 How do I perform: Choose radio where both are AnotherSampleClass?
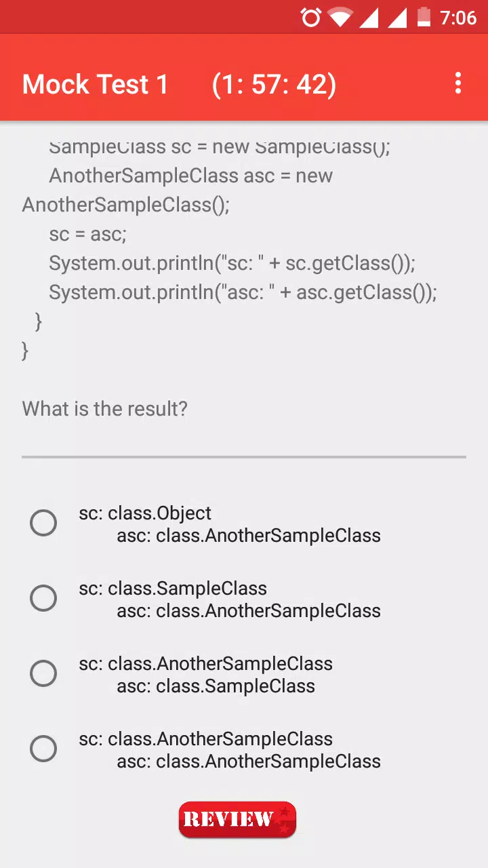point(43,749)
